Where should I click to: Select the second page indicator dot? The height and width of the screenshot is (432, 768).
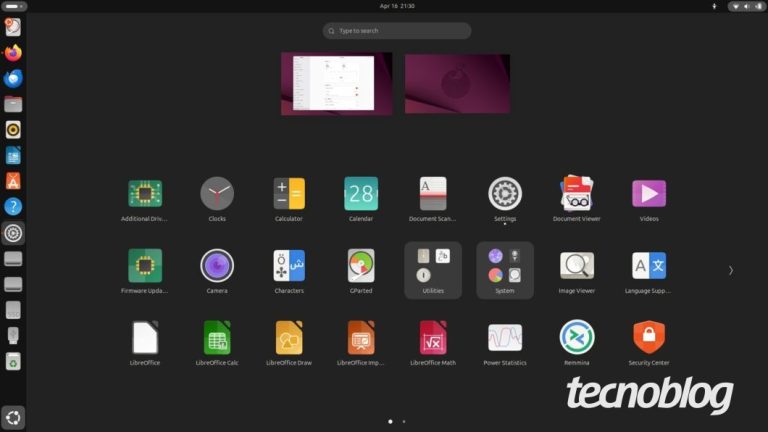coord(404,422)
